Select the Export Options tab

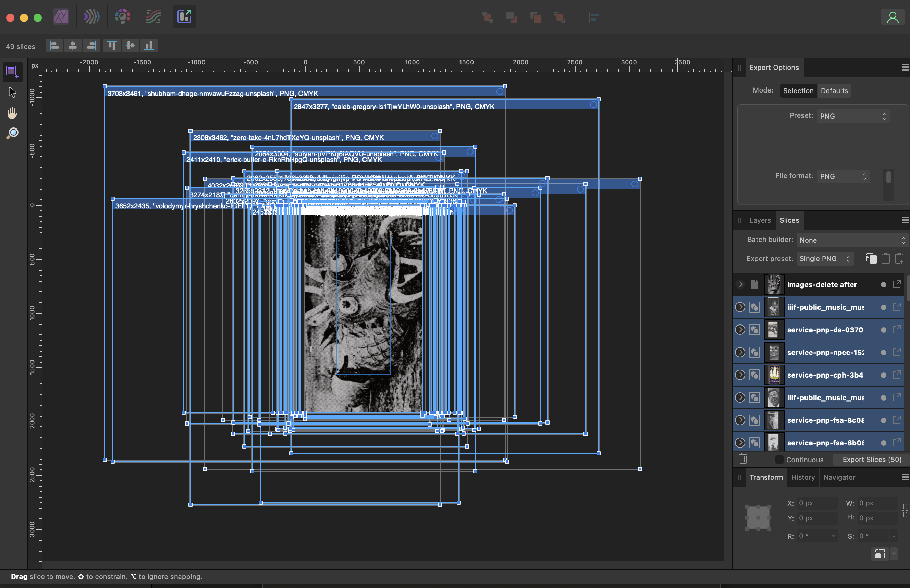774,68
